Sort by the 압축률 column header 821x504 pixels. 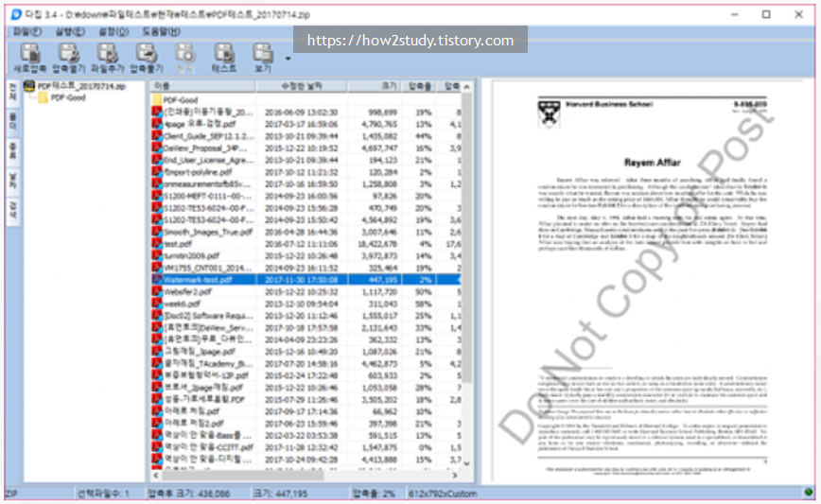point(419,86)
